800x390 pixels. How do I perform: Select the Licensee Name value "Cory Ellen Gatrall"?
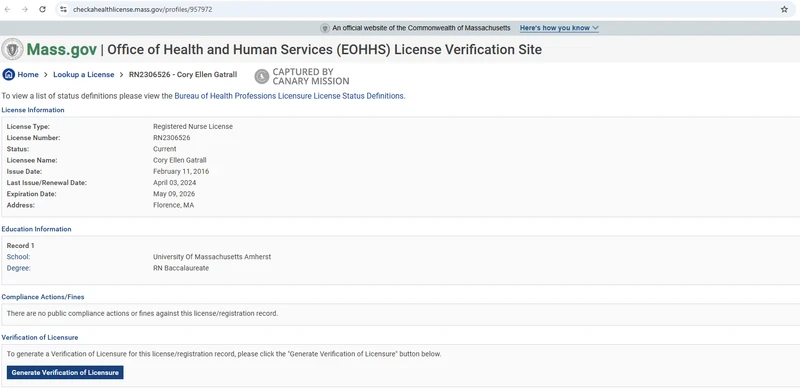coord(180,160)
